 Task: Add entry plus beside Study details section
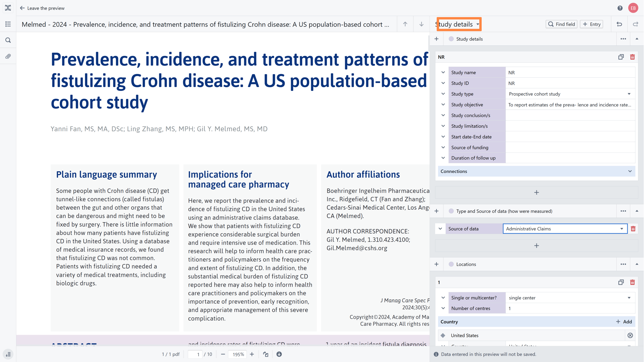tap(437, 39)
